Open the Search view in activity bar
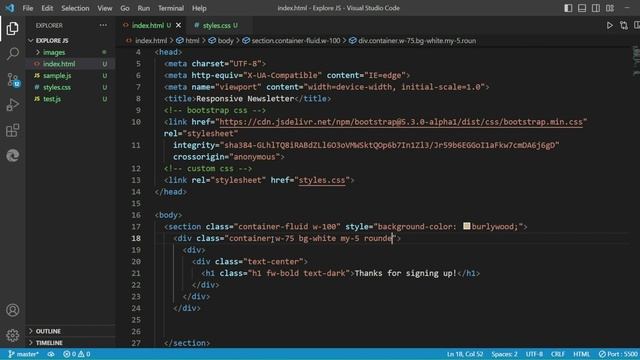The image size is (640, 360). coord(12,54)
